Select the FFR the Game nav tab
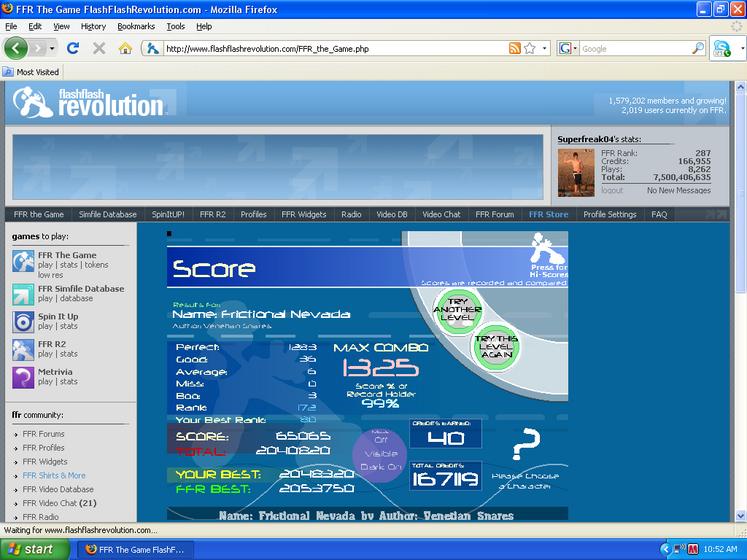The height and width of the screenshot is (560, 747). [x=39, y=214]
